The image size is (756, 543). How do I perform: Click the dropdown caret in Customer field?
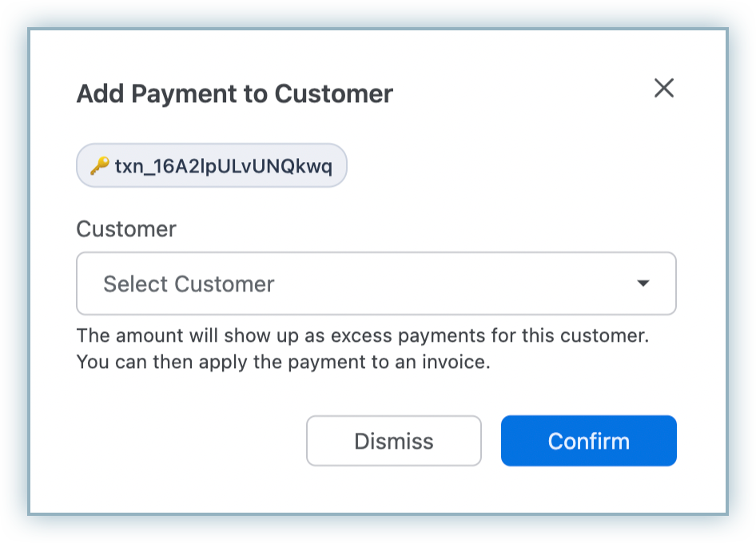[x=643, y=283]
